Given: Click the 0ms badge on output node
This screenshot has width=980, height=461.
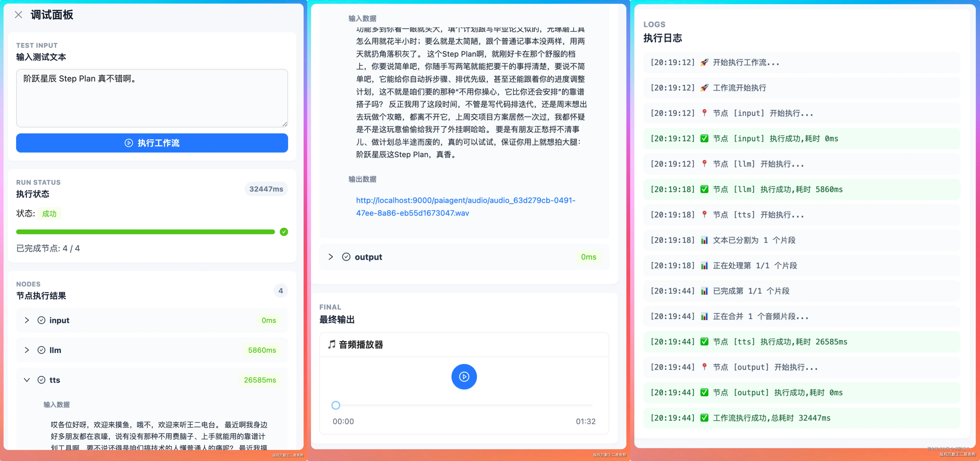Looking at the screenshot, I should pos(589,257).
